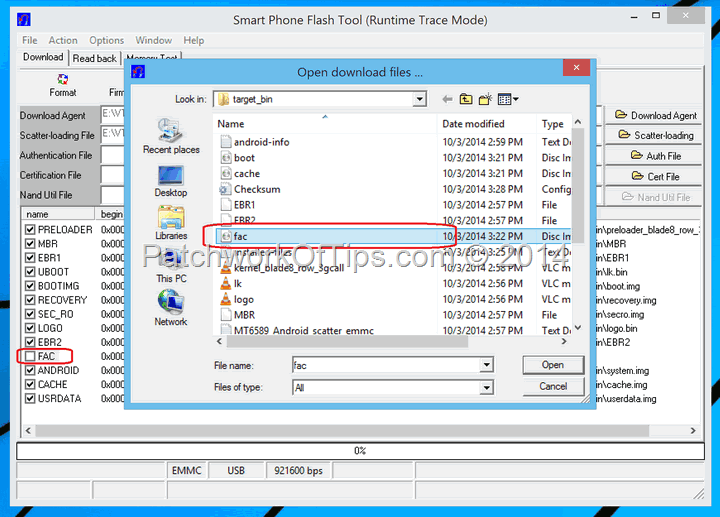Expand the Files of type dropdown
720x517 pixels.
click(486, 388)
